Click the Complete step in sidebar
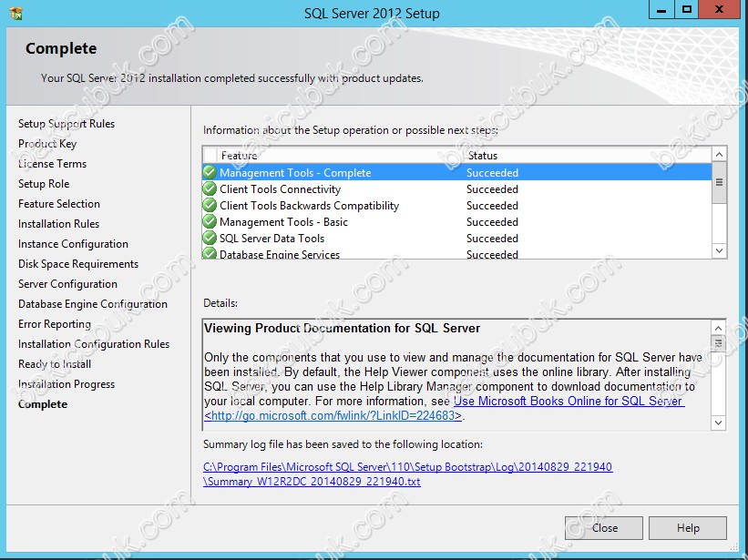This screenshot has width=748, height=560. pos(43,403)
